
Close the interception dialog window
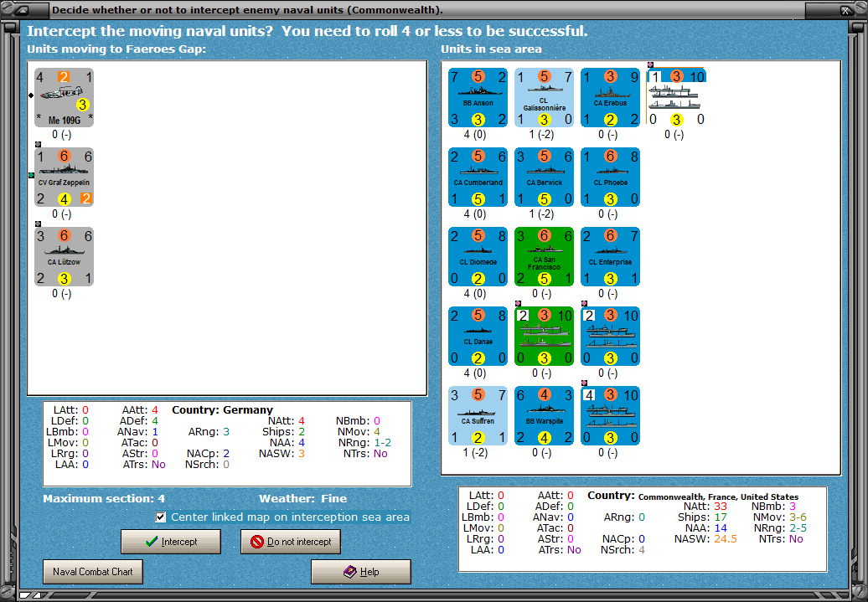tap(846, 10)
